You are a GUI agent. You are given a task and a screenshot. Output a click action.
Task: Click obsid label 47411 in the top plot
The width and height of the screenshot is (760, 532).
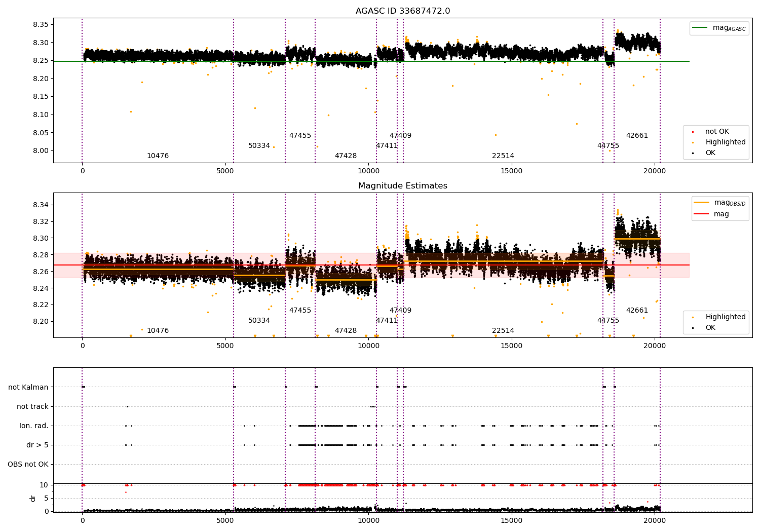[x=387, y=146]
